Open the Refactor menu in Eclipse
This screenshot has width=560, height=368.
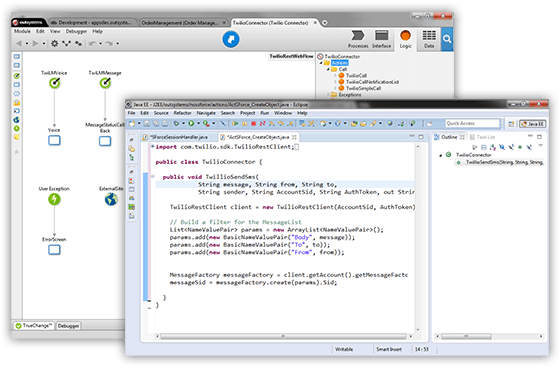point(182,113)
